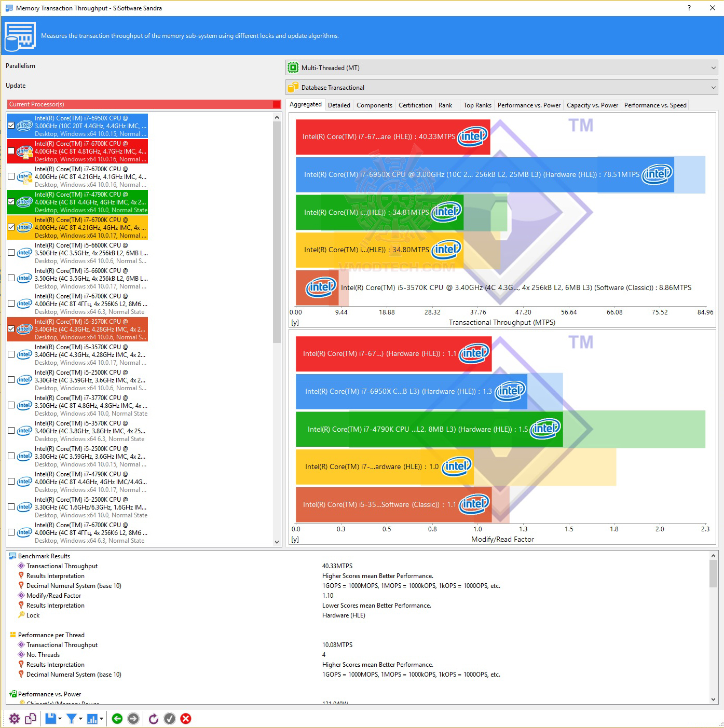Click the Help question mark button
The height and width of the screenshot is (728, 724).
click(689, 8)
